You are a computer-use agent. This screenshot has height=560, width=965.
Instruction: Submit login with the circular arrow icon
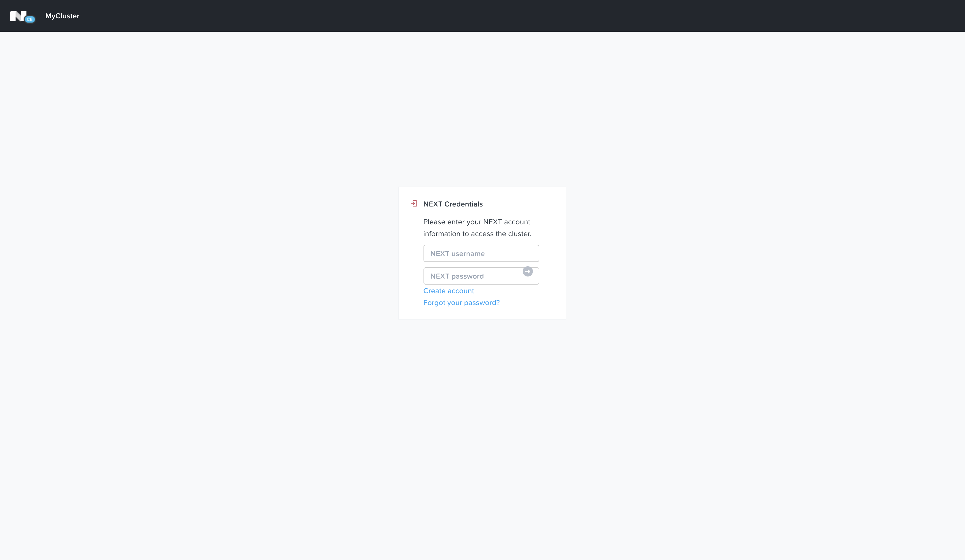[x=527, y=272]
